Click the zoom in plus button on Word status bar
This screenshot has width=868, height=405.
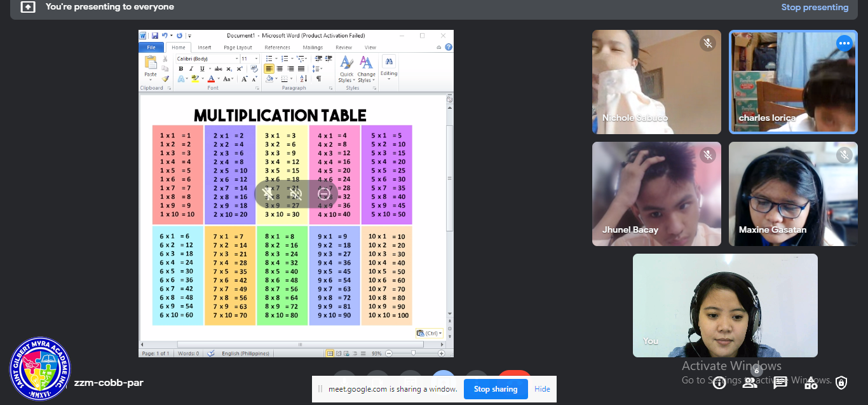pos(442,354)
